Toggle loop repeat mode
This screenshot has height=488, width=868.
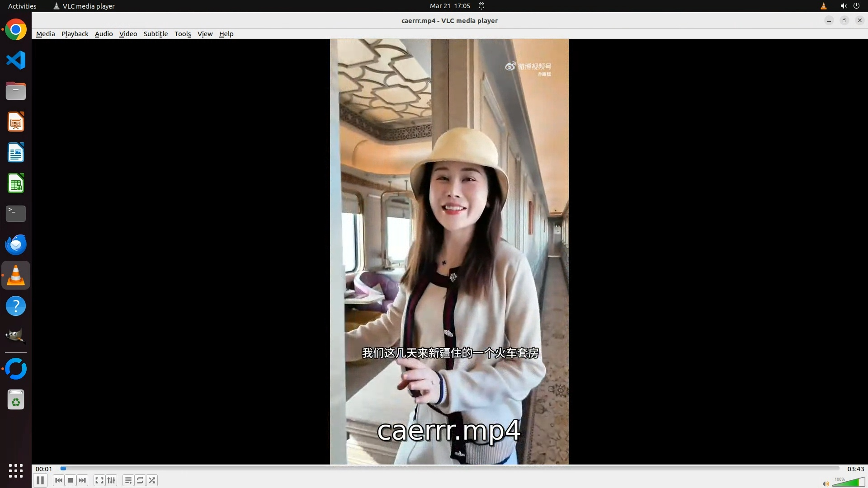tap(140, 480)
